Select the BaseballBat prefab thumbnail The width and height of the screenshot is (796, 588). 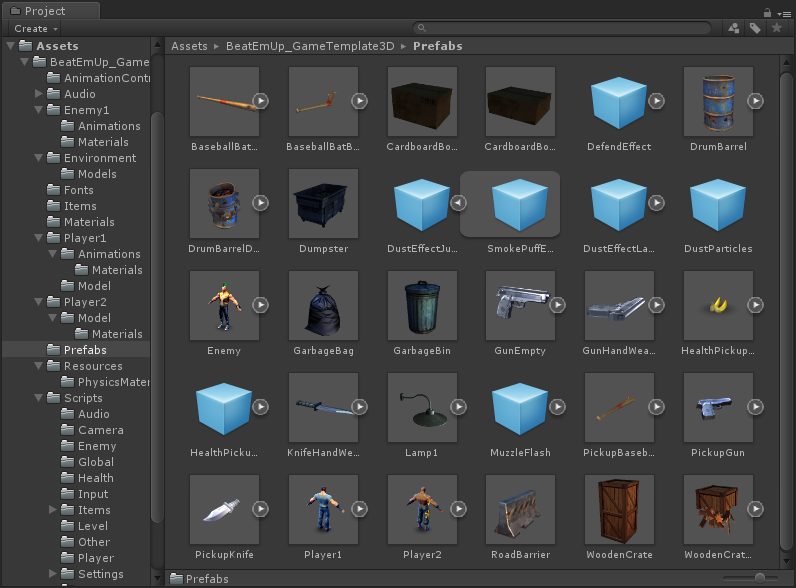224,102
